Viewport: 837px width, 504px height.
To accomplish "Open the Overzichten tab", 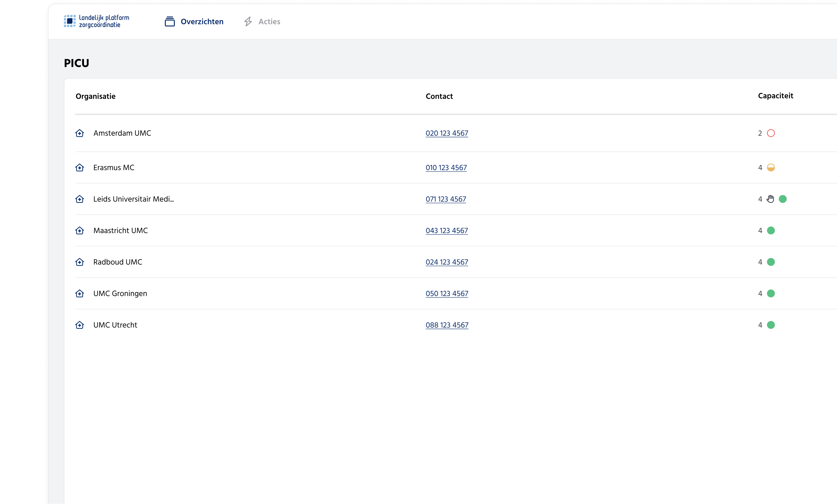I will [202, 21].
